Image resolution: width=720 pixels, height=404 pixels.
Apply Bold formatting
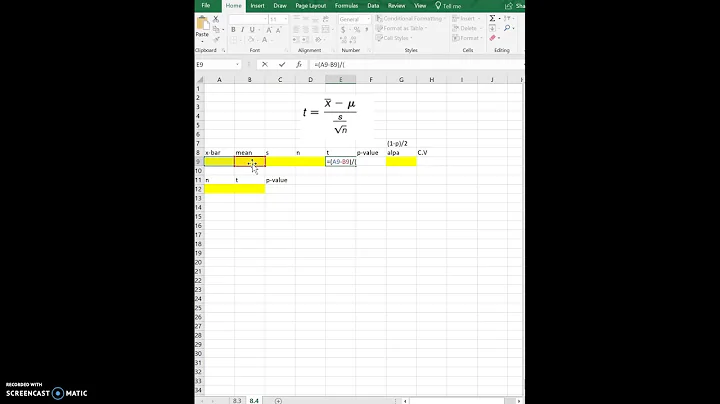[233, 29]
